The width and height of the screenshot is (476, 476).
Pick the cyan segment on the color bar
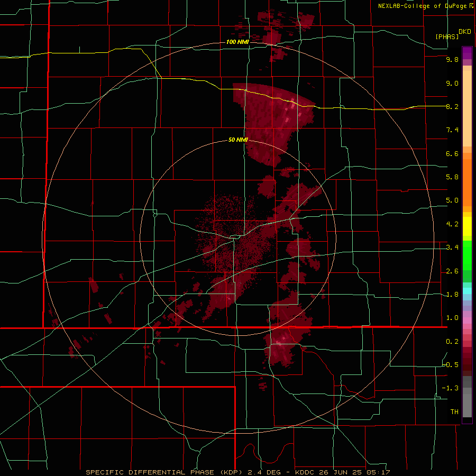click(467, 291)
